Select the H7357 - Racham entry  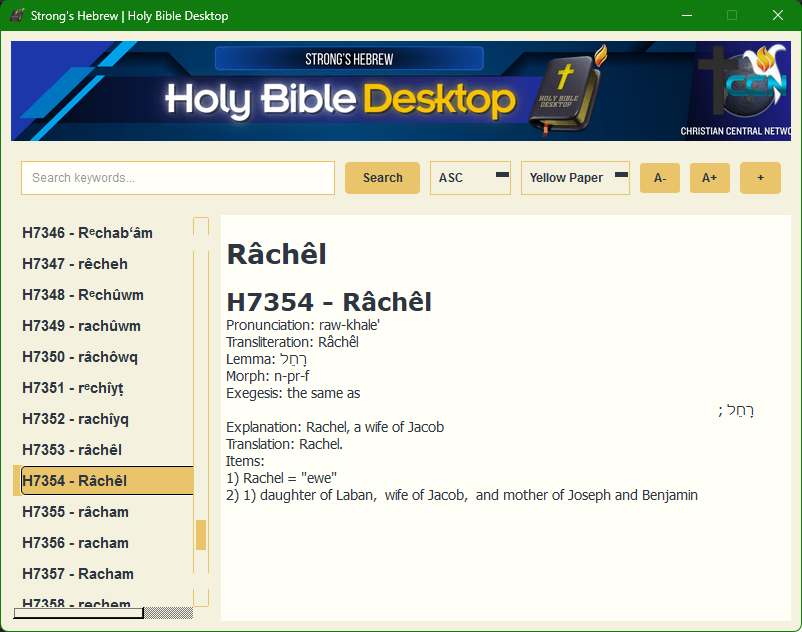(103, 574)
